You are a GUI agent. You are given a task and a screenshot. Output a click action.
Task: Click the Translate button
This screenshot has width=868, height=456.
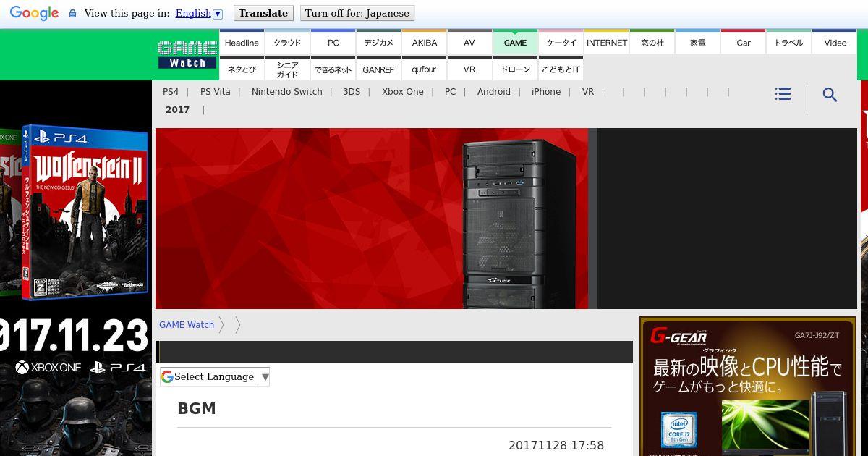(263, 13)
